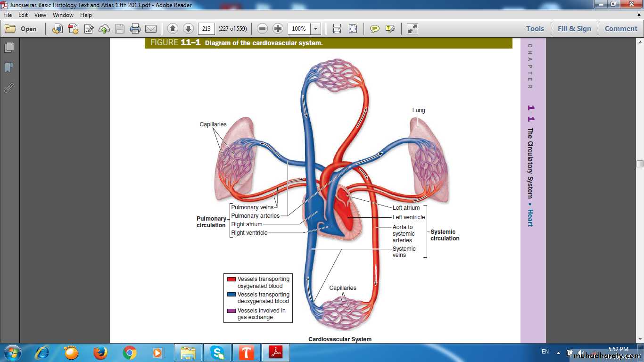Show the bookmarks panel
644x362 pixels.
pos(9,68)
